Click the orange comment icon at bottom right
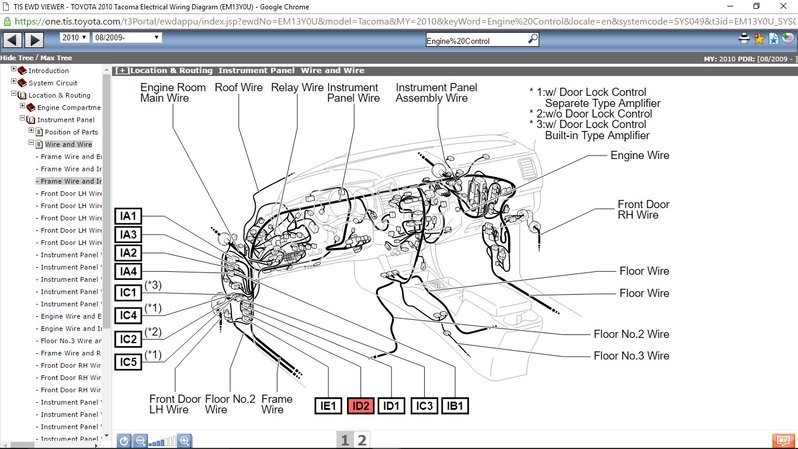Screen dimensions: 798x449 783,441
